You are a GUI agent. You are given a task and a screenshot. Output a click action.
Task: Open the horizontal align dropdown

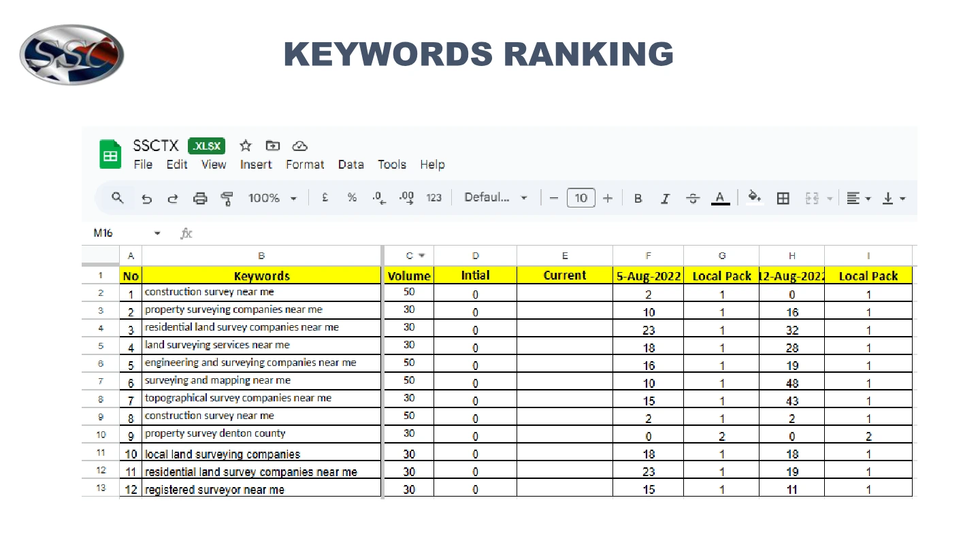click(x=858, y=199)
